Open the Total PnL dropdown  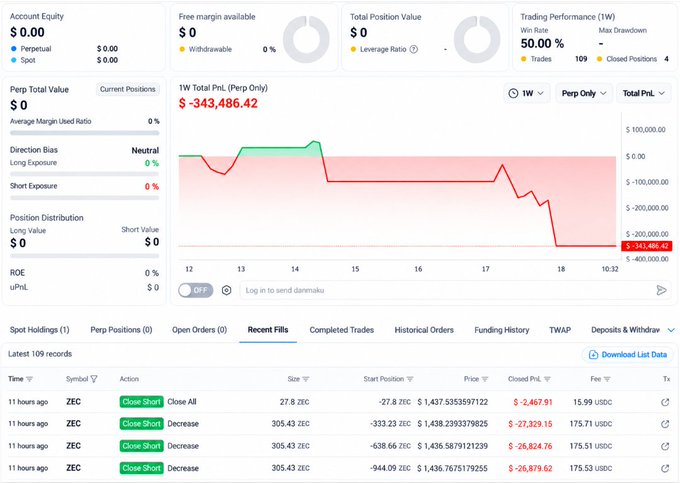pos(644,93)
